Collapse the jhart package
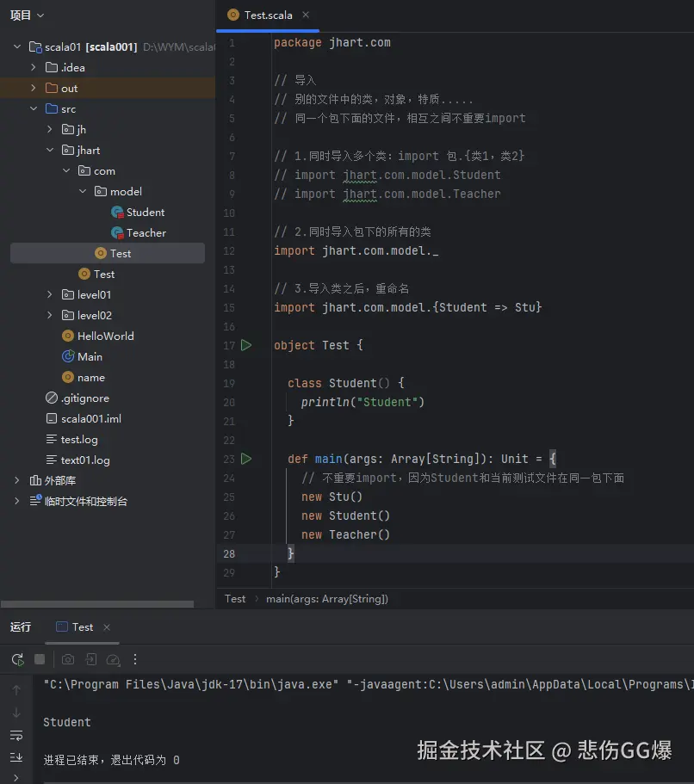 (50, 150)
